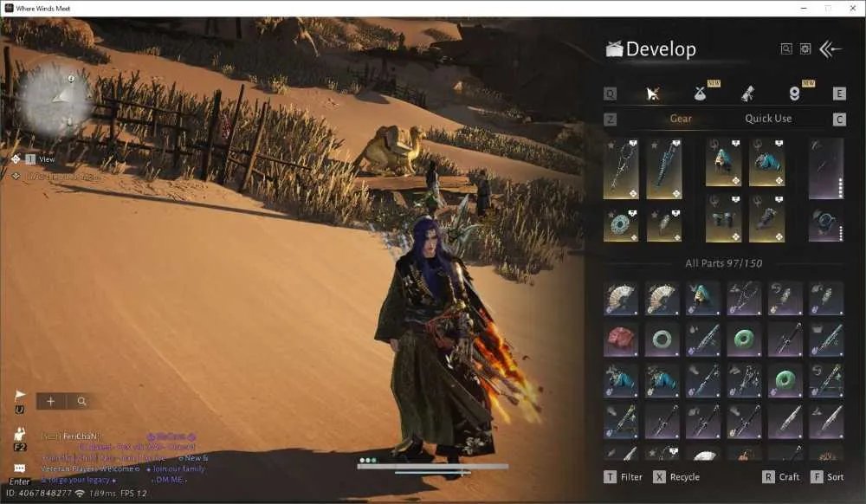The image size is (866, 504).
Task: Click the 'DM ME' chat text
Action: coord(169,480)
